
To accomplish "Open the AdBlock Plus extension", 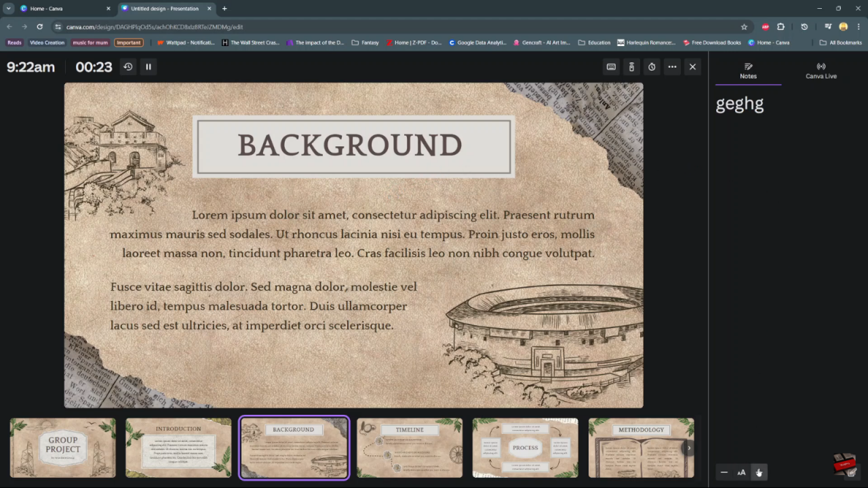I will [x=766, y=26].
